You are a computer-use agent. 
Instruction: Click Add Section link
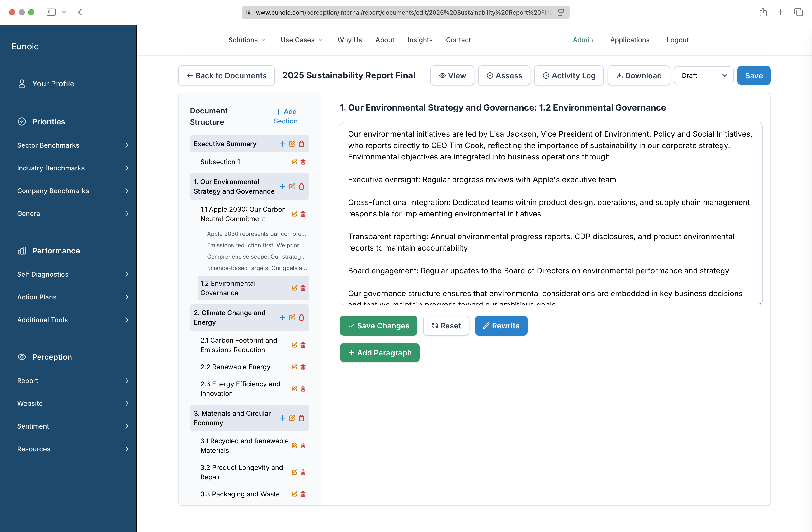click(286, 116)
